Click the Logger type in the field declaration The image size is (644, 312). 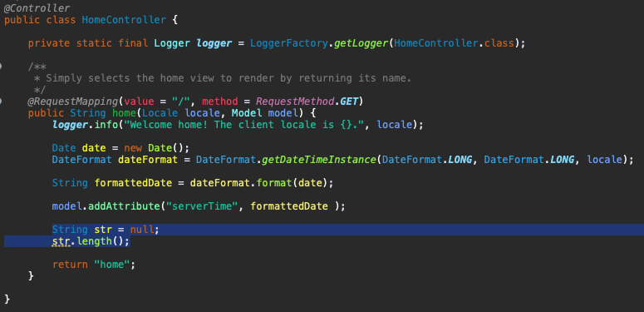(x=172, y=42)
